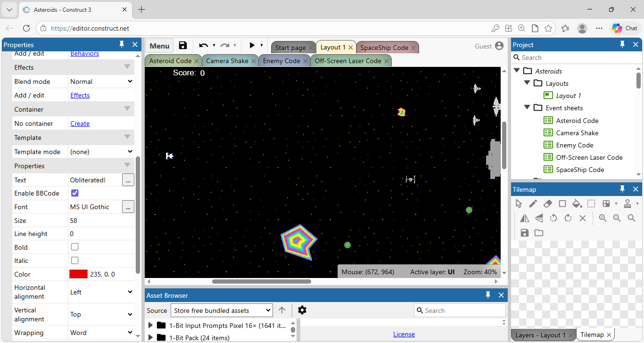The width and height of the screenshot is (644, 343).
Task: Select the dashed tile selection tool
Action: pos(591,204)
